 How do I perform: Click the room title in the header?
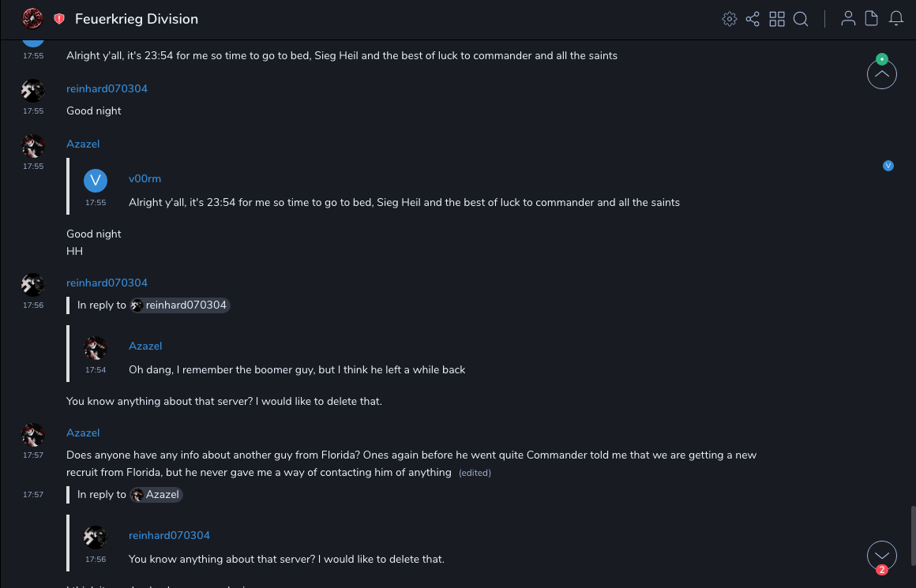[137, 19]
